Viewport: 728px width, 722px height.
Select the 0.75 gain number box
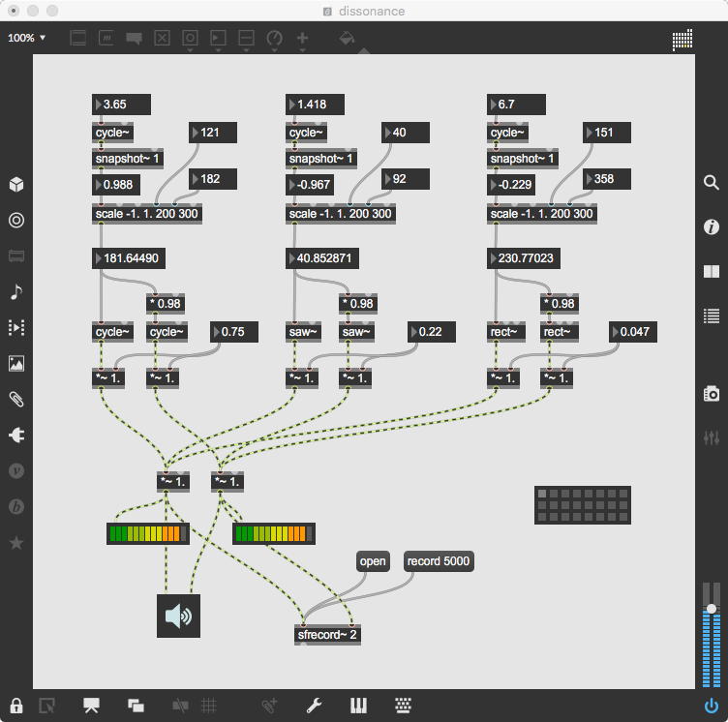tap(234, 332)
